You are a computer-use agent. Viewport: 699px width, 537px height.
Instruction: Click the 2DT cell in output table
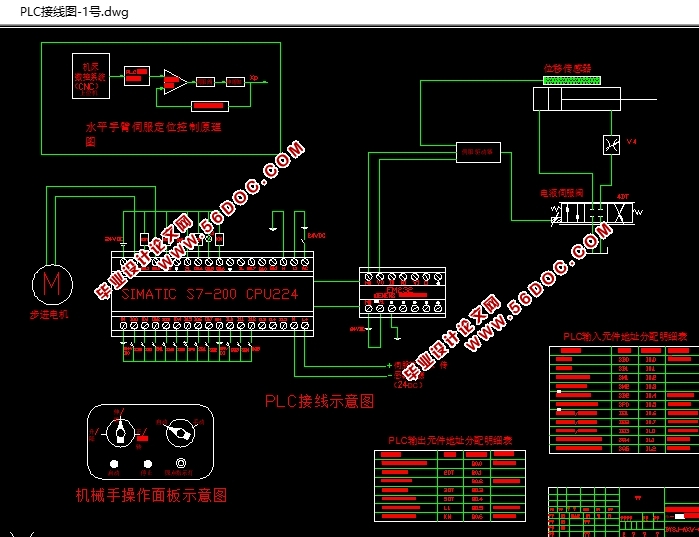(449, 472)
